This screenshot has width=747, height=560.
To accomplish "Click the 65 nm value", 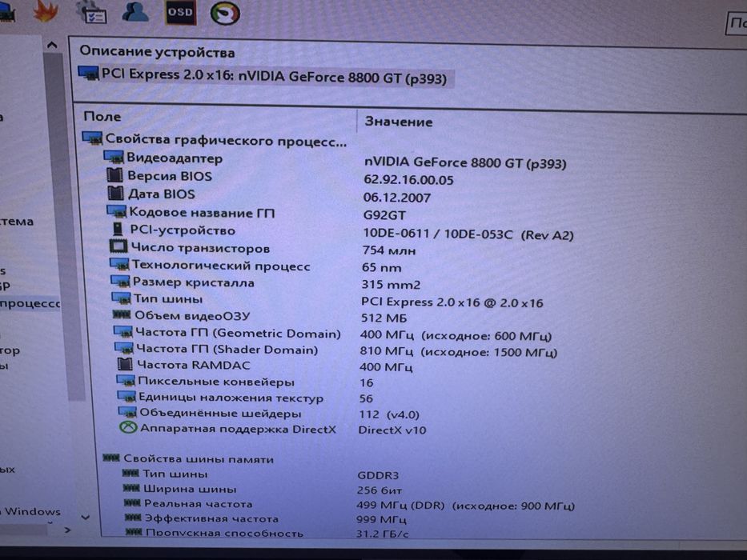I will [382, 267].
